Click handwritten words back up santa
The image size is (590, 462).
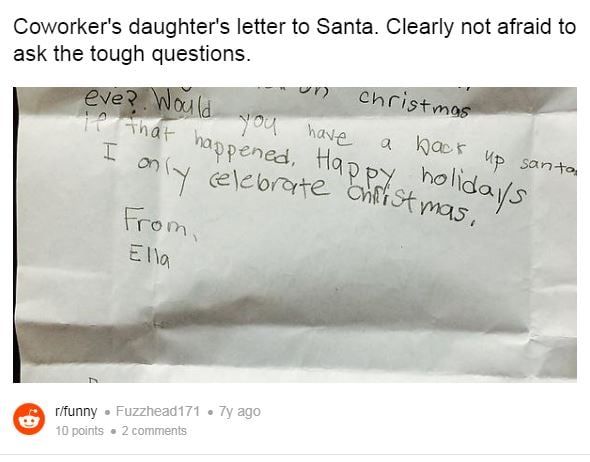(496, 157)
